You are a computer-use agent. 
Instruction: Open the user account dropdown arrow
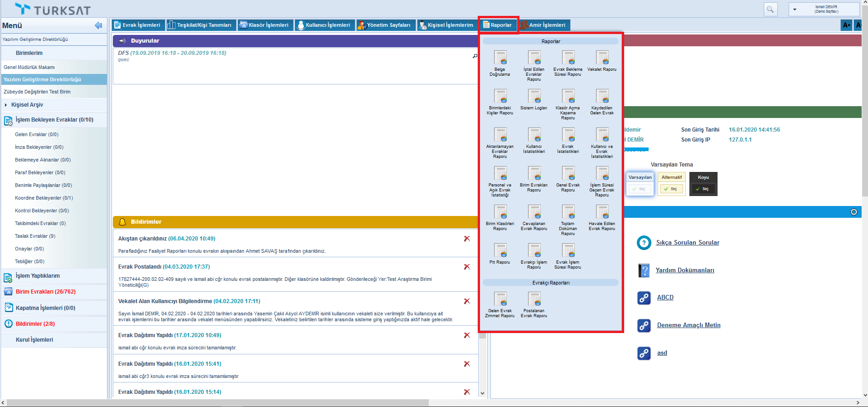point(795,9)
